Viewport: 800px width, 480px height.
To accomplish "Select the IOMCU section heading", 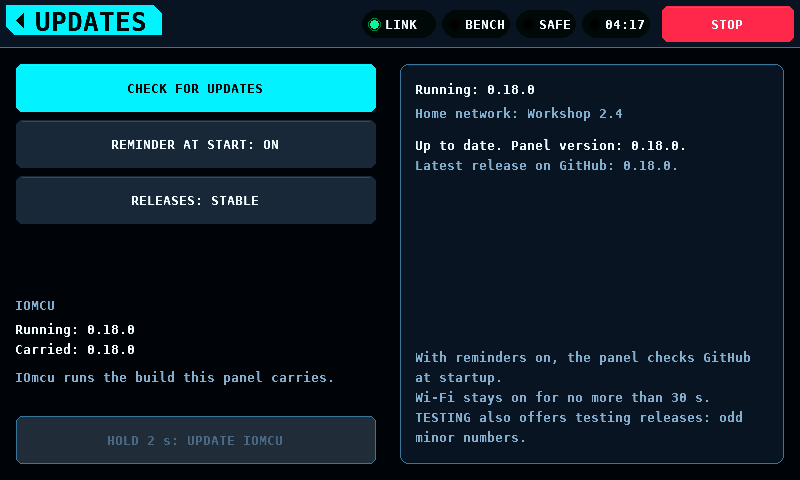I will click(x=35, y=306).
